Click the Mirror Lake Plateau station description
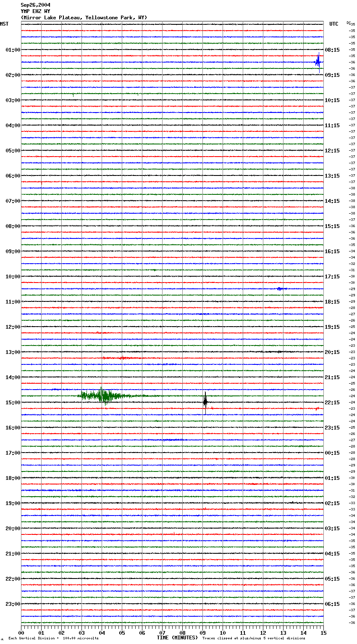 (x=84, y=18)
